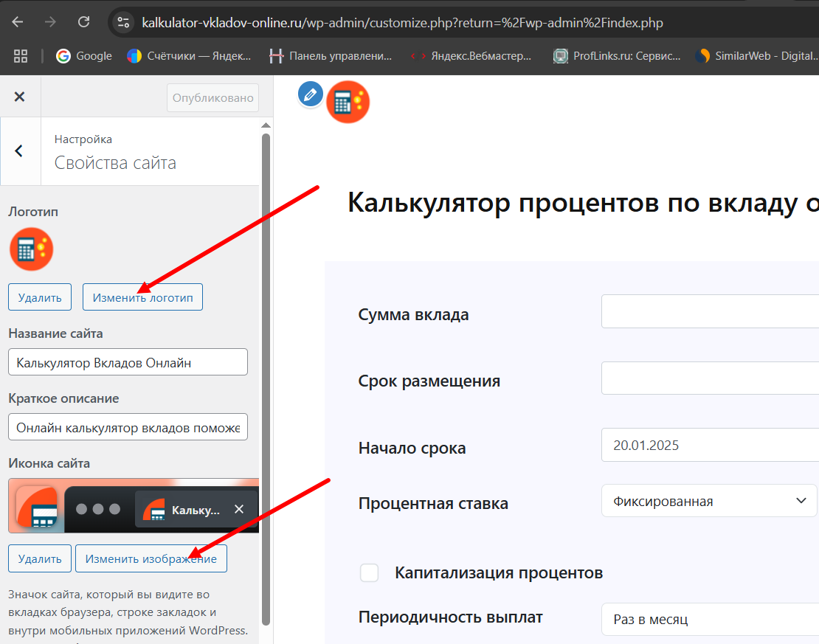Click the Опубликовано button

pos(212,97)
